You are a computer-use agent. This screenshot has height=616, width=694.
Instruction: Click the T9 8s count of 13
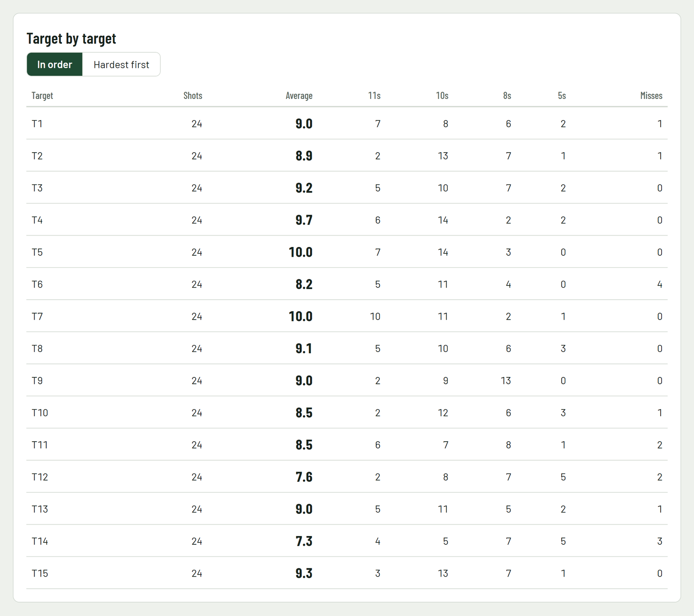point(506,381)
